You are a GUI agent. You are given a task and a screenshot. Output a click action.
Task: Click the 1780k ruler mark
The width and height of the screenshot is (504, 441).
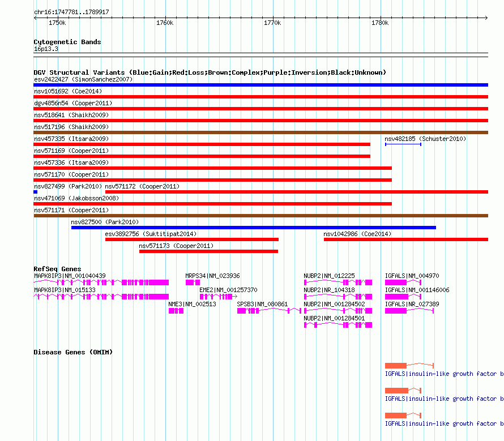pyautogui.click(x=380, y=23)
